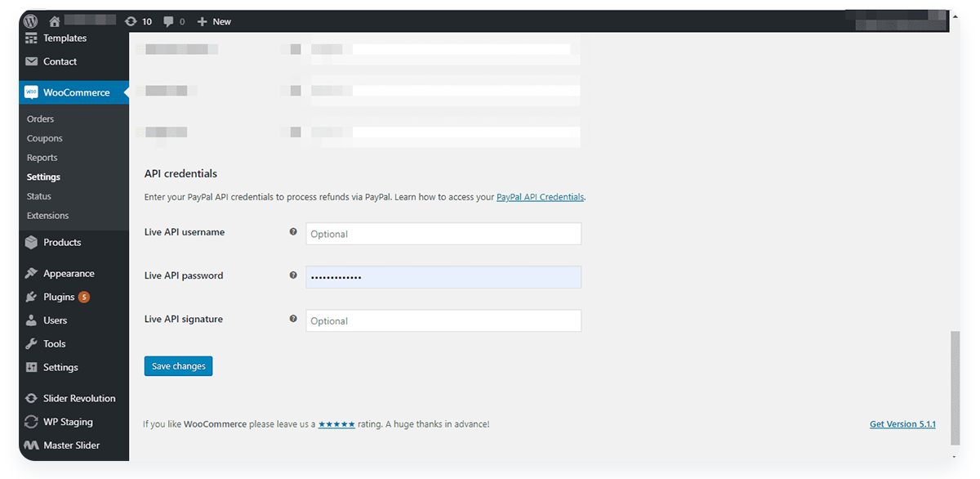Image resolution: width=980 pixels, height=479 pixels.
Task: Click the Tools wrench icon
Action: pyautogui.click(x=31, y=343)
